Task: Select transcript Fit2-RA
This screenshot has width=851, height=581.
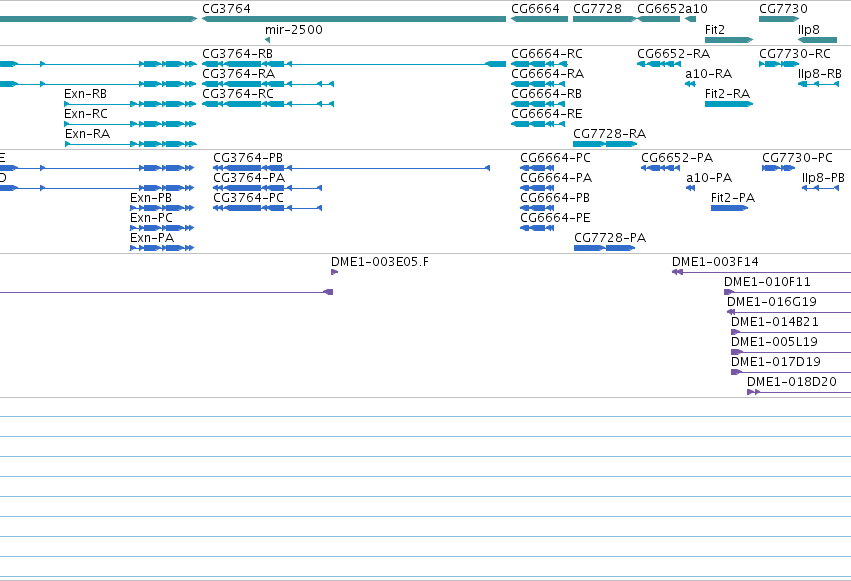Action: pos(729,104)
